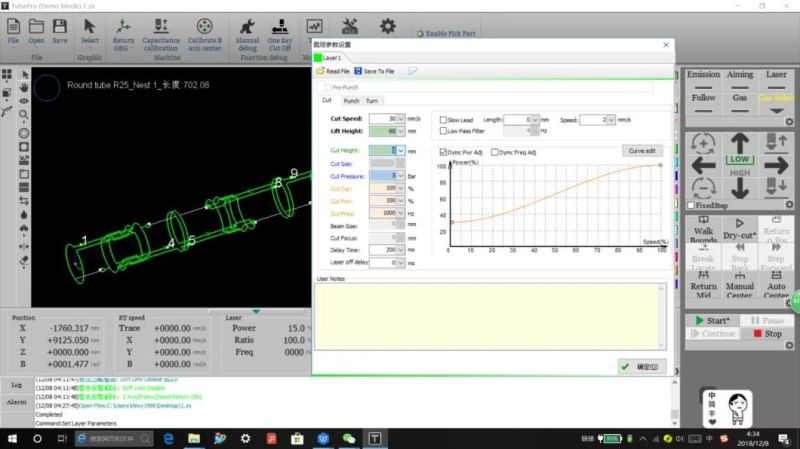Open a file using the Open icon
This screenshot has height=449, width=800.
pos(36,27)
